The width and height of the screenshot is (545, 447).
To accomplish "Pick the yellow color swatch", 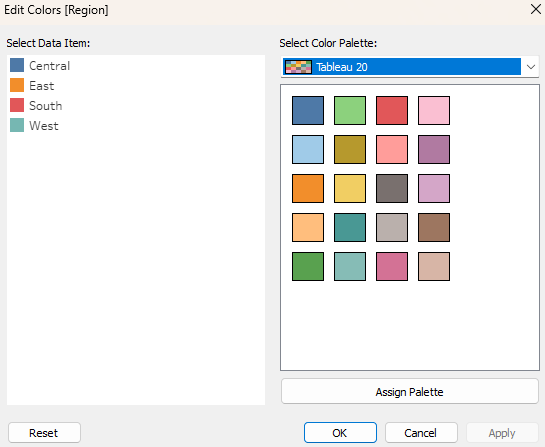I will [350, 188].
